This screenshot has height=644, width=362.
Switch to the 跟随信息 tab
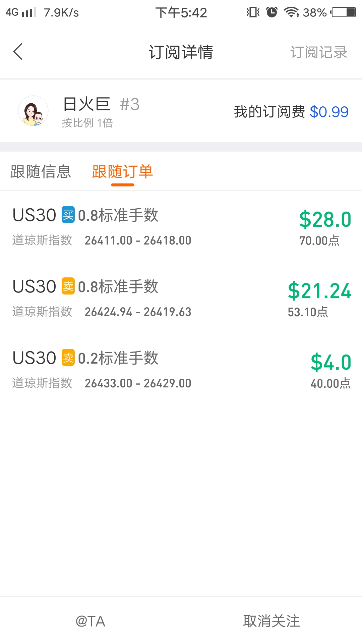tap(41, 172)
